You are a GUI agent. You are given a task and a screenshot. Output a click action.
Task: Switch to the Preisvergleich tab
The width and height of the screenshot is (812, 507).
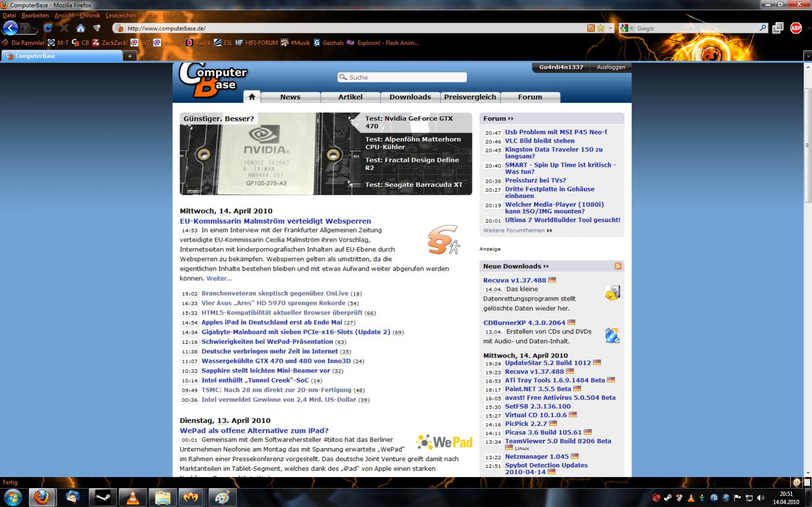coord(470,97)
